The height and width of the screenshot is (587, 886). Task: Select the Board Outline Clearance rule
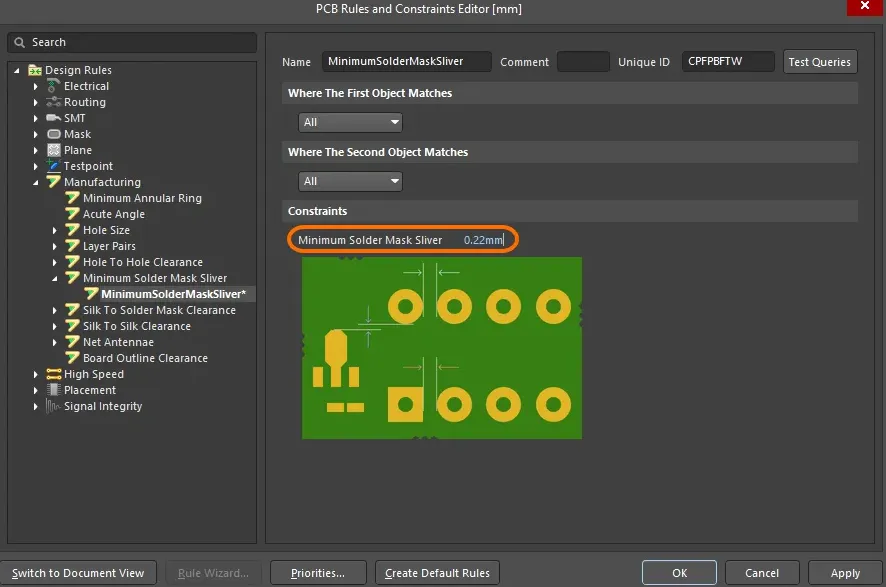point(145,358)
